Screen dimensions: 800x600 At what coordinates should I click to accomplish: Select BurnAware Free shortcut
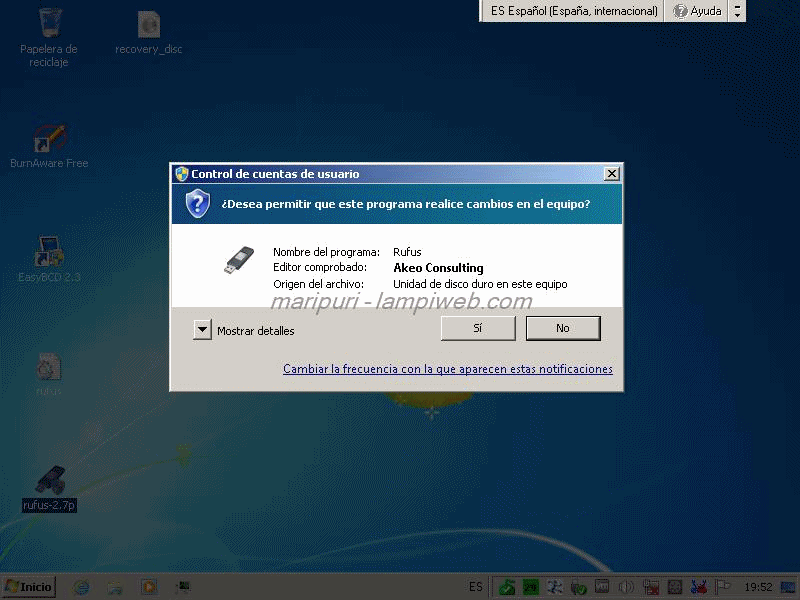click(49, 146)
